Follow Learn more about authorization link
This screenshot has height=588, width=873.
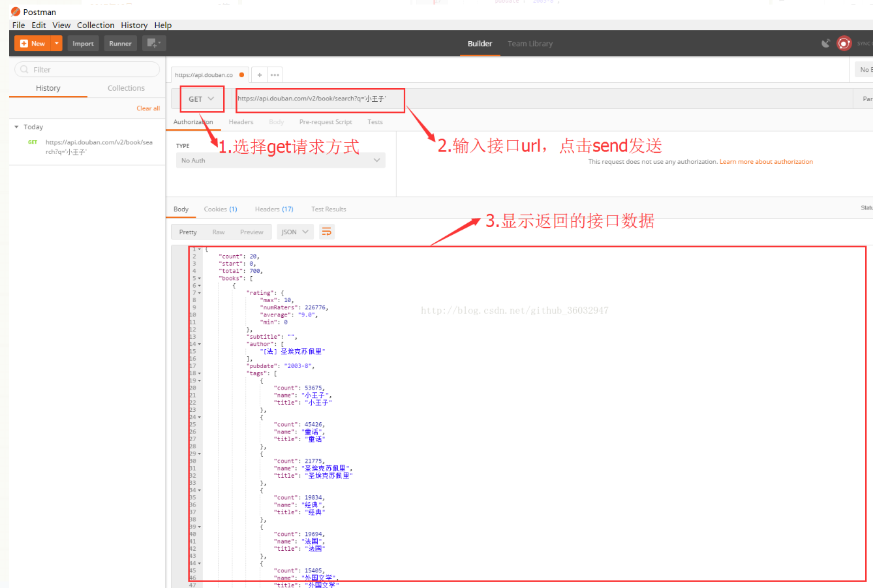(x=766, y=162)
